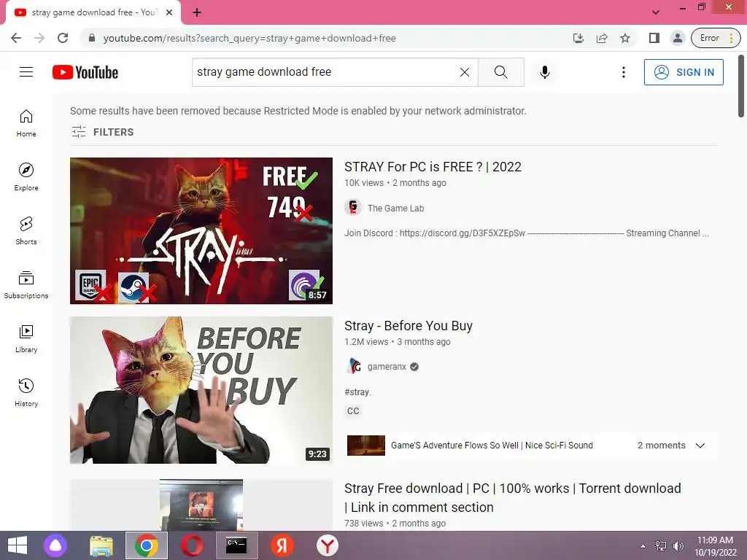Expand the 2 moments chevron
747x560 pixels.
coord(700,446)
